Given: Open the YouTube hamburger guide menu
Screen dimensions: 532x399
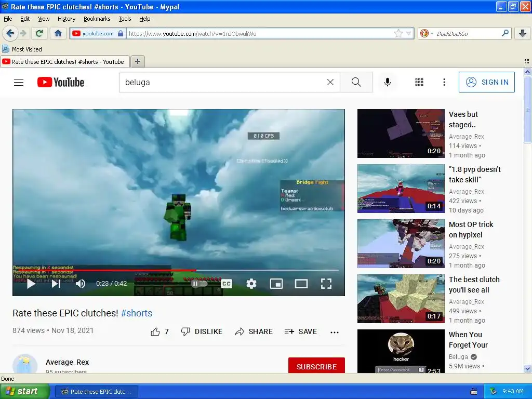Looking at the screenshot, I should pos(19,82).
